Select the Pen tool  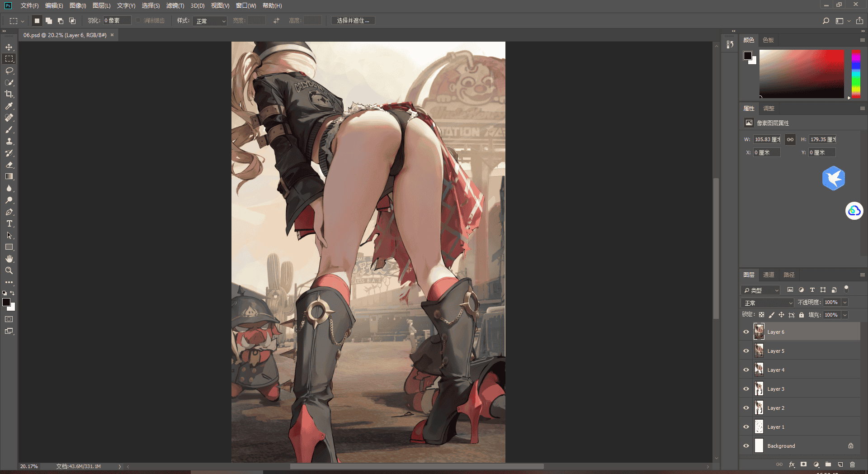[x=9, y=212]
